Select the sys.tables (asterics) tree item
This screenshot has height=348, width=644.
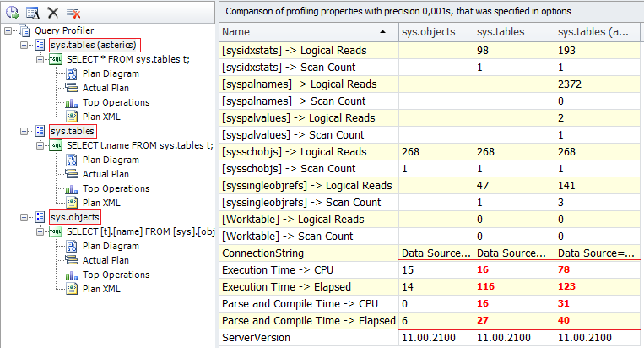pyautogui.click(x=95, y=45)
